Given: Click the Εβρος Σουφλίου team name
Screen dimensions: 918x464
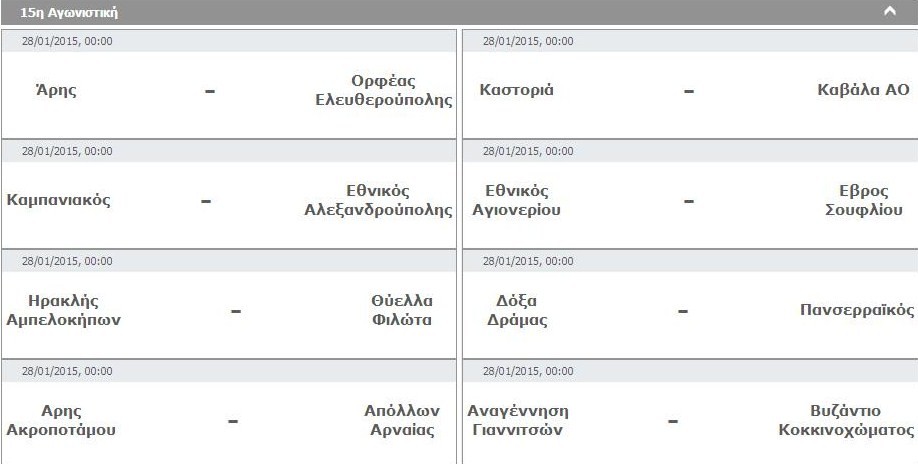Looking at the screenshot, I should click(864, 200).
